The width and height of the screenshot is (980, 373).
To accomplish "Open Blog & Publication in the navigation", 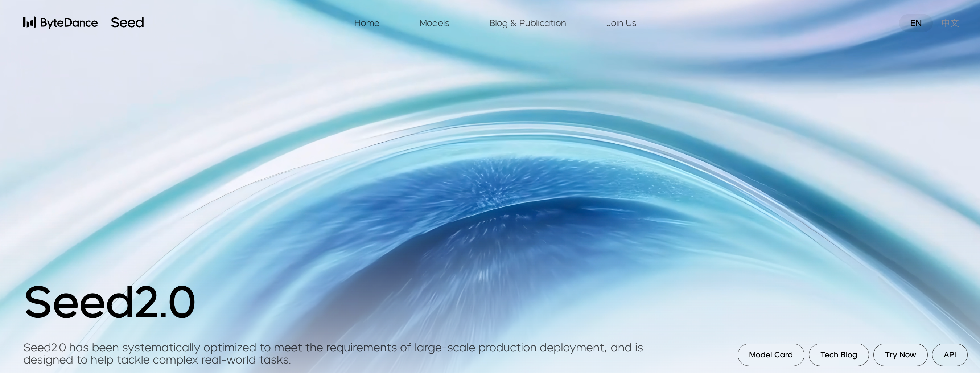I will pos(527,23).
